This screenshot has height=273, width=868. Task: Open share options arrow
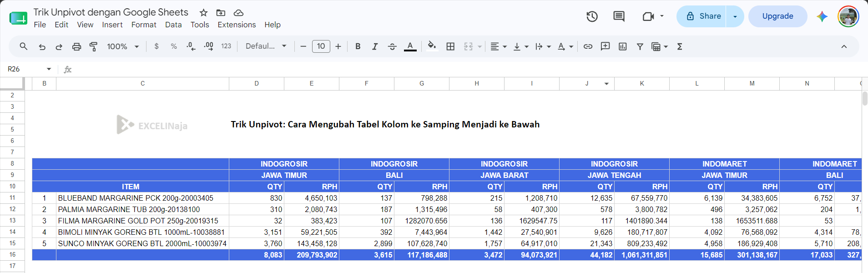pos(735,16)
